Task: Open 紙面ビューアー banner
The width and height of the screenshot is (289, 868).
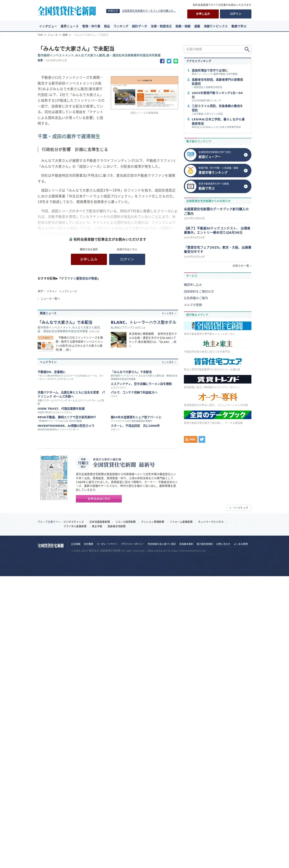Action: pyautogui.click(x=217, y=155)
